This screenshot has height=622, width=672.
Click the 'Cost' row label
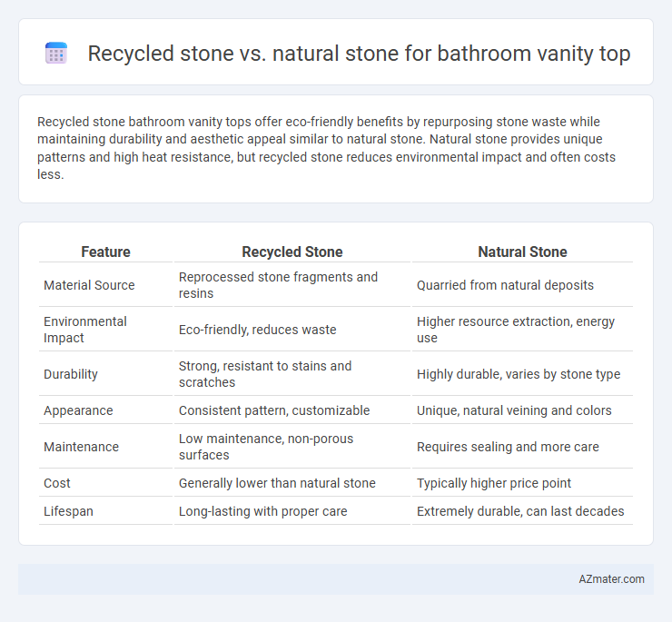pos(56,483)
